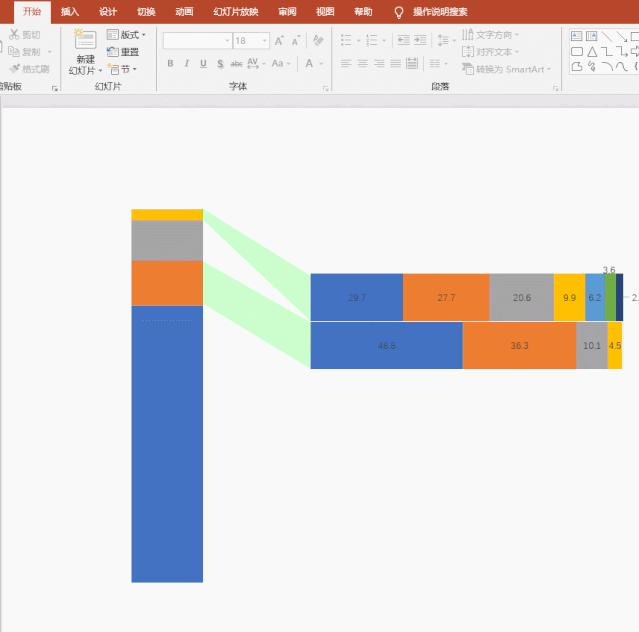
Task: Click the New Slide (新建幻灯片) icon
Action: [85, 41]
